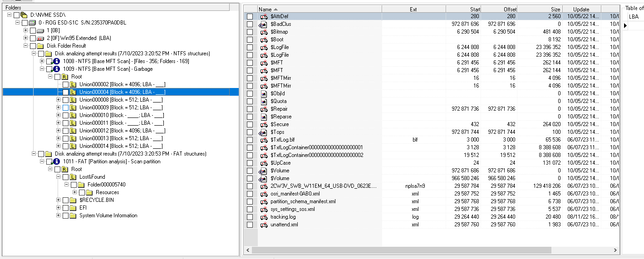Screen dimensions: 644x259
Task: Expand the Resources folder node
Action: pyautogui.click(x=75, y=192)
